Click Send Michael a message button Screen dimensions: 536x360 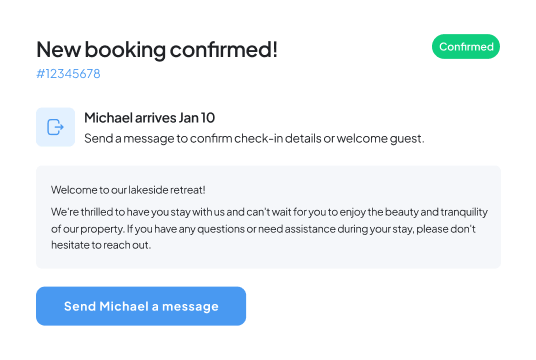[141, 306]
